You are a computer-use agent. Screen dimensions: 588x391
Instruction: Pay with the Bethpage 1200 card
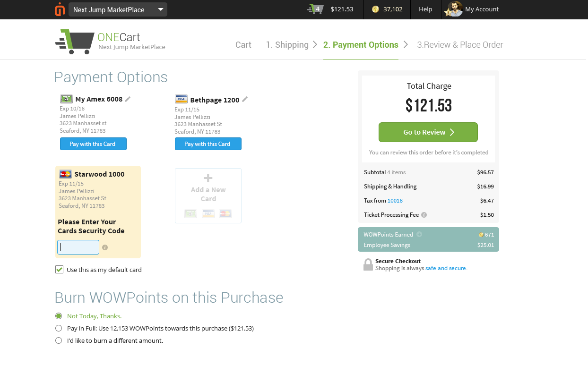click(x=208, y=144)
